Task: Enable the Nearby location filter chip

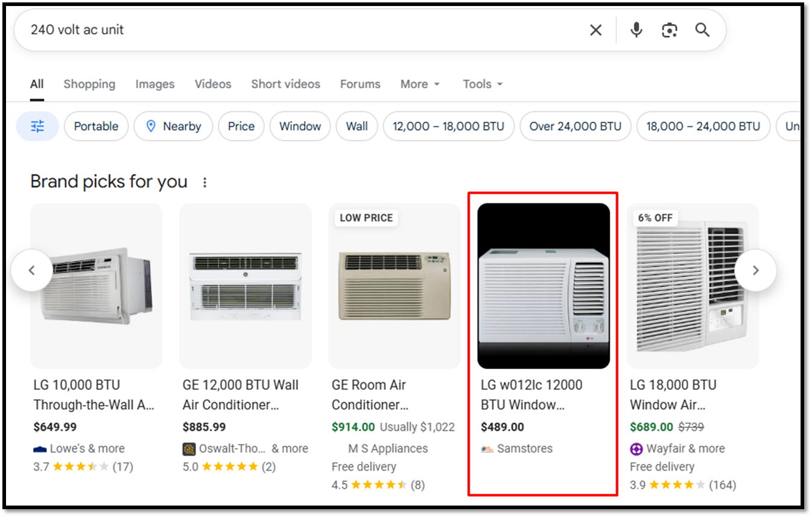Action: pos(173,126)
